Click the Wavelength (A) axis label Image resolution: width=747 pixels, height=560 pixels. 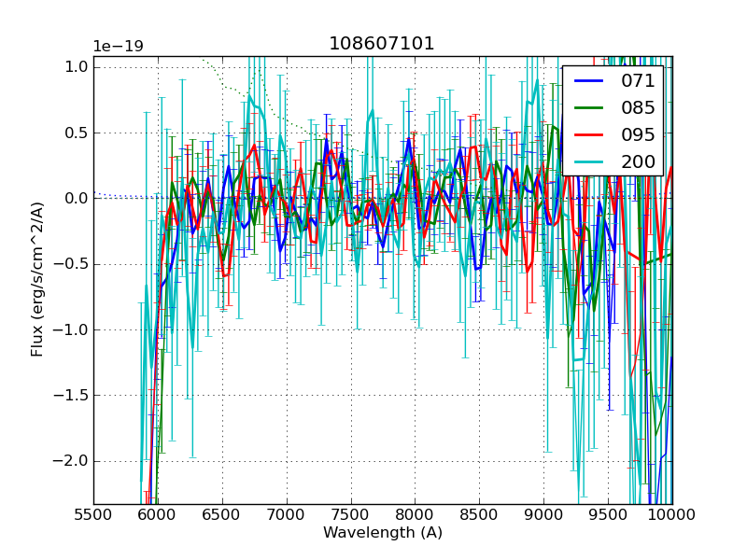tap(382, 533)
